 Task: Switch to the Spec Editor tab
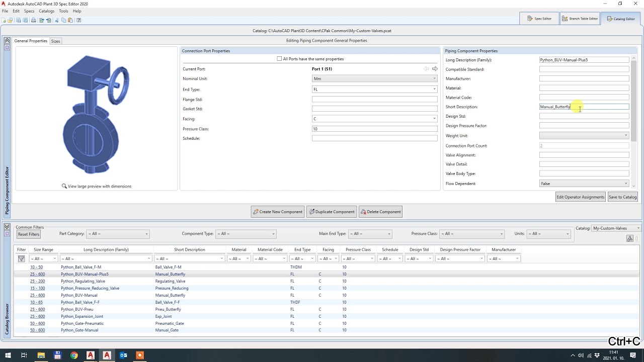point(539,19)
